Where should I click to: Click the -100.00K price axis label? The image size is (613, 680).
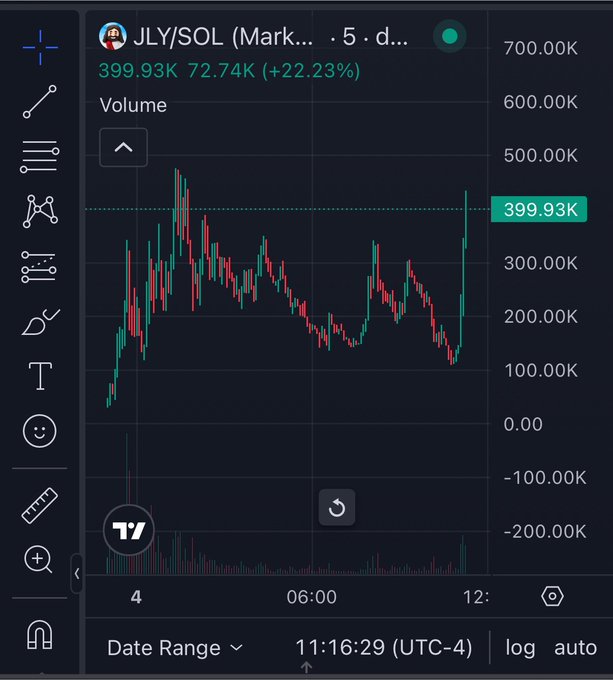545,478
